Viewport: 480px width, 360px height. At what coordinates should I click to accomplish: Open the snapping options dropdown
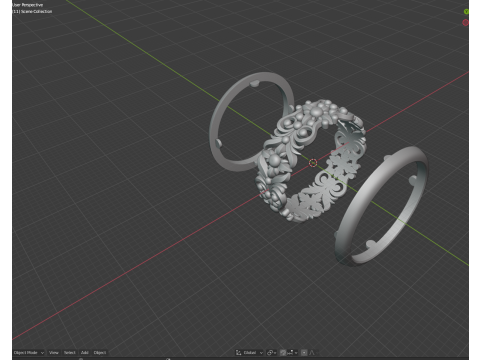(292, 352)
